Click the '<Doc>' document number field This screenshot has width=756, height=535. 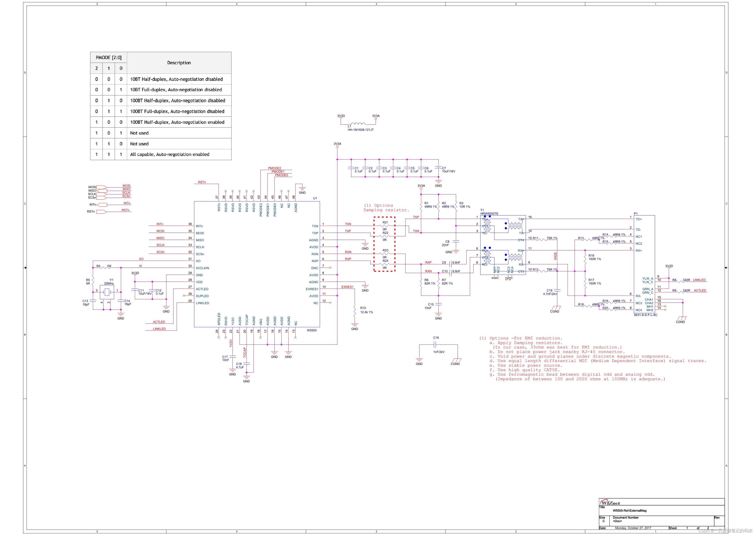(617, 521)
